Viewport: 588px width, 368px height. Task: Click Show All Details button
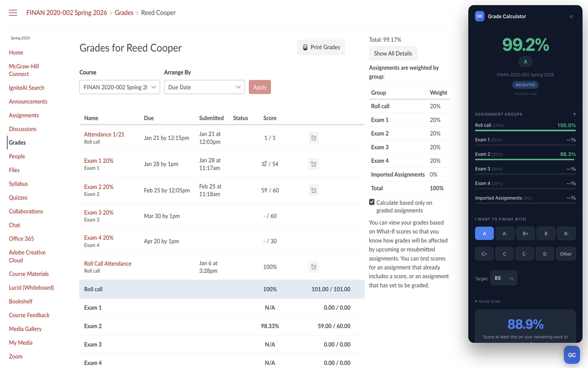393,53
